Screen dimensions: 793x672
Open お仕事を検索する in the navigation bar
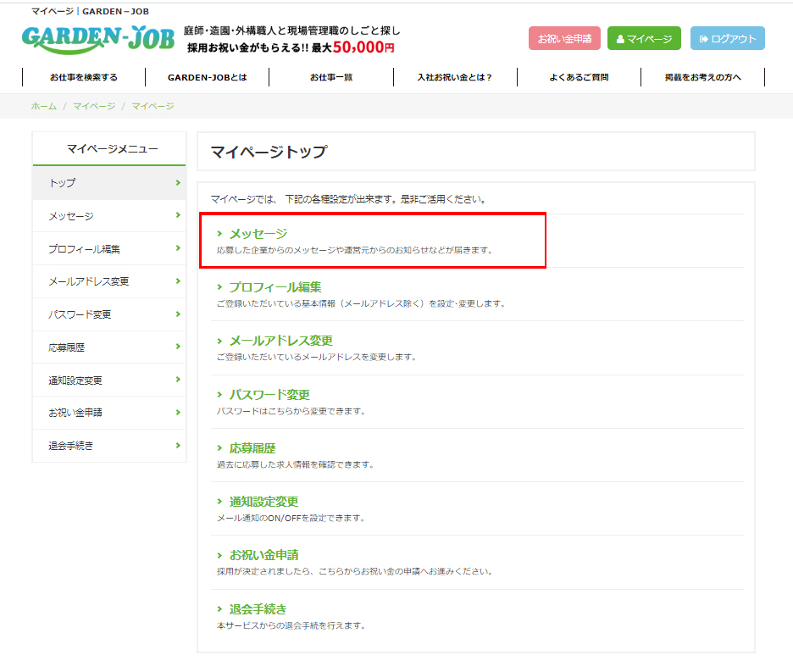pyautogui.click(x=84, y=77)
